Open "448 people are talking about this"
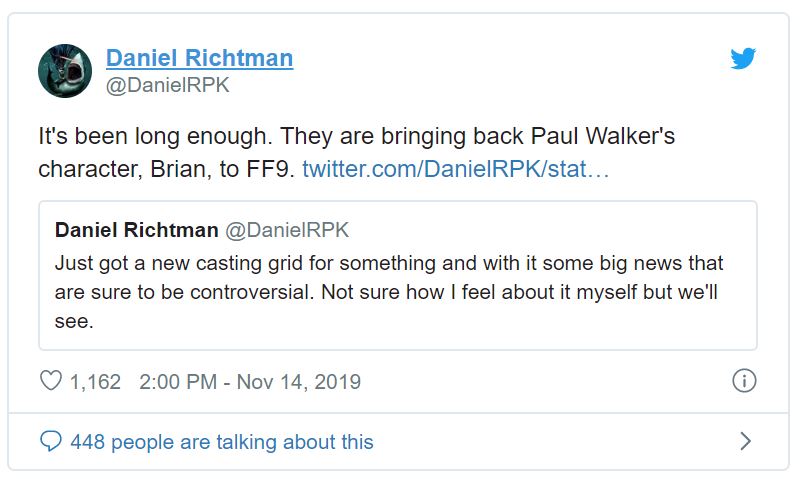Image resolution: width=805 pixels, height=479 pixels. pos(221,441)
